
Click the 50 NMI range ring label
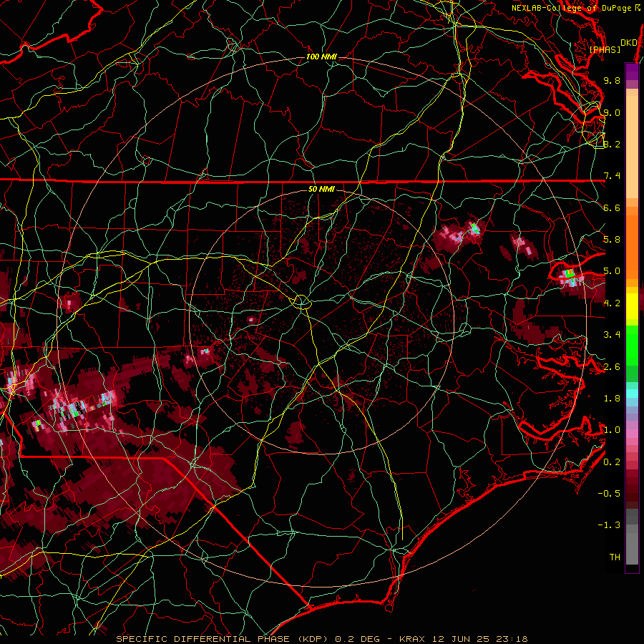[x=321, y=189]
